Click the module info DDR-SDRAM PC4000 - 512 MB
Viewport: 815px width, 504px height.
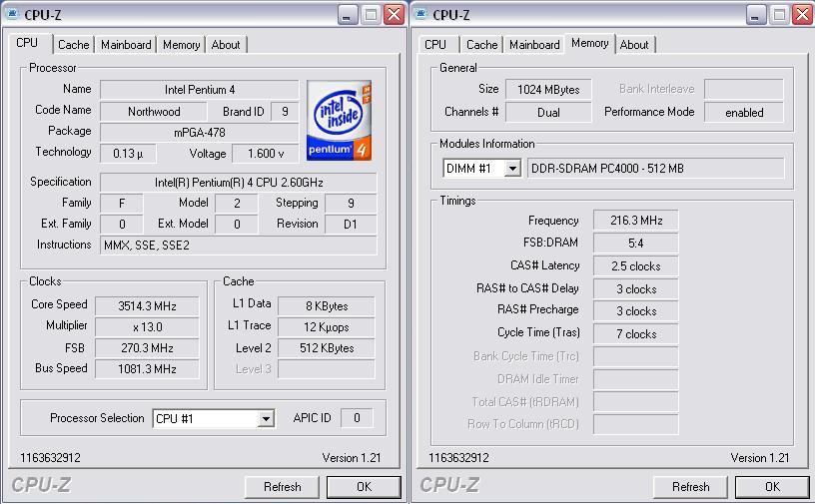[655, 169]
